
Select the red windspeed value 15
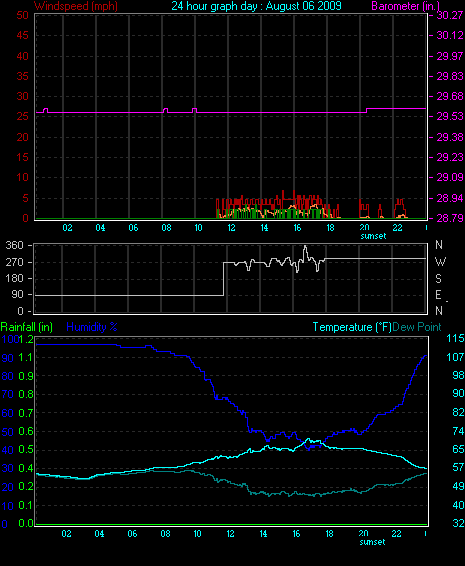coord(22,157)
